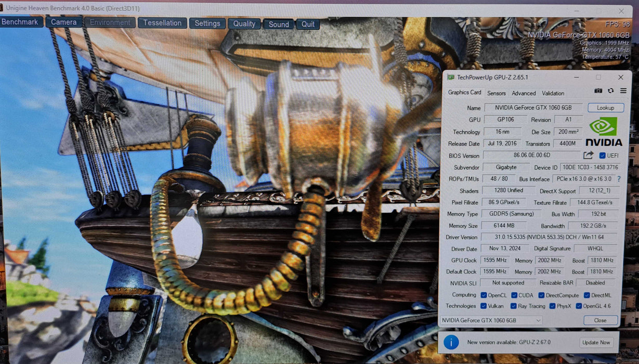The height and width of the screenshot is (364, 639).
Task: Toggle the PhysX checkbox
Action: (552, 306)
